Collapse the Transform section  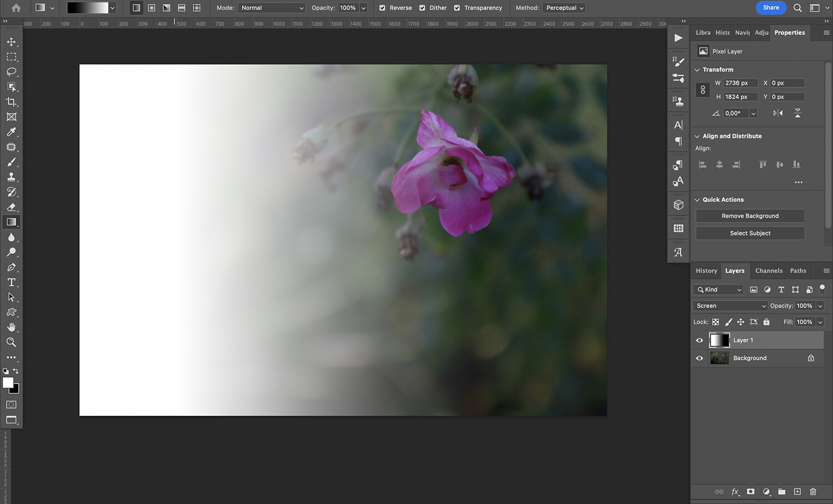click(x=697, y=69)
